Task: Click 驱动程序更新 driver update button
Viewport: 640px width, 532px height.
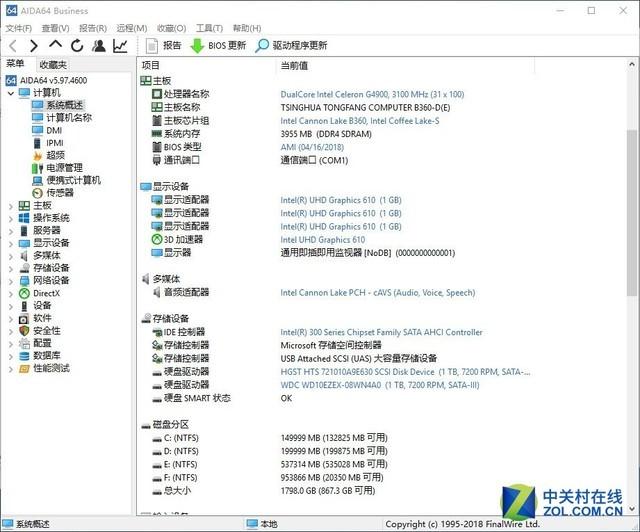Action: tap(291, 45)
